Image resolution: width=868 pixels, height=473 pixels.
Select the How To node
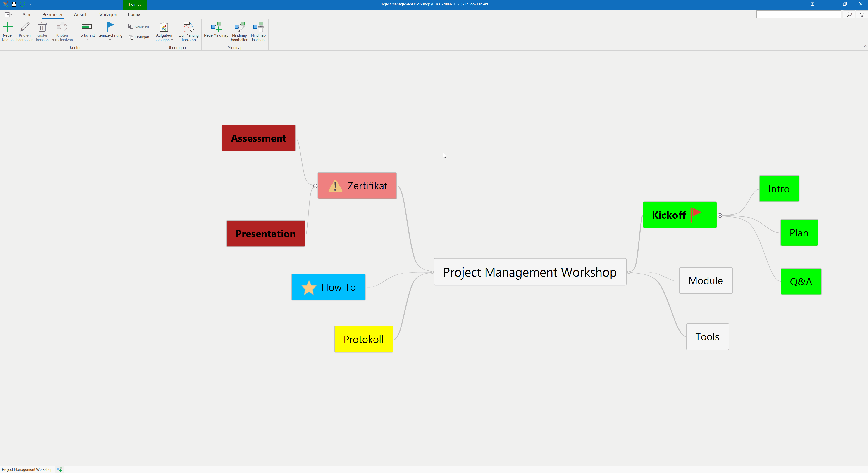(328, 287)
